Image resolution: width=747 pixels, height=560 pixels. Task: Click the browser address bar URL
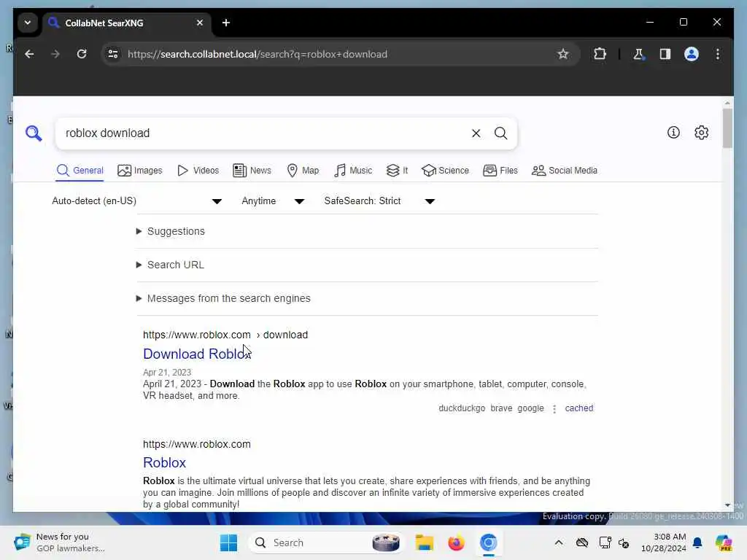coord(258,54)
